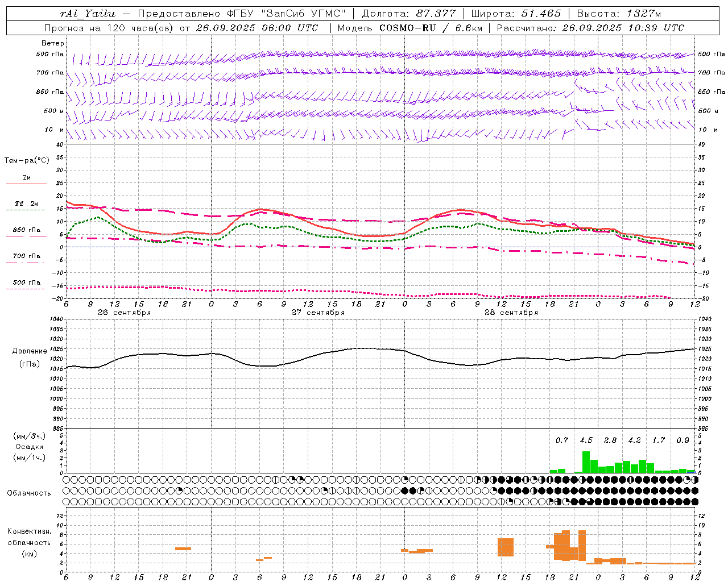Click the forecast start 26.09.2025 06:00 UTC

click(x=257, y=28)
